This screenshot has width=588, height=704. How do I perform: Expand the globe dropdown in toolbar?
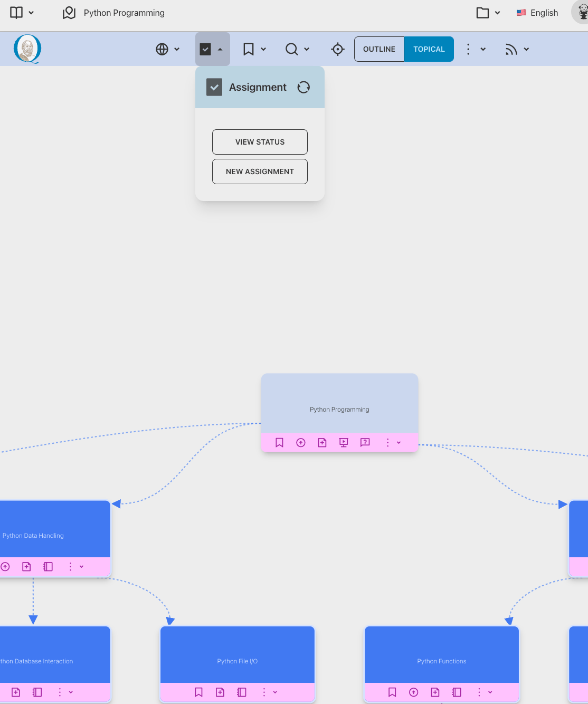tap(167, 49)
